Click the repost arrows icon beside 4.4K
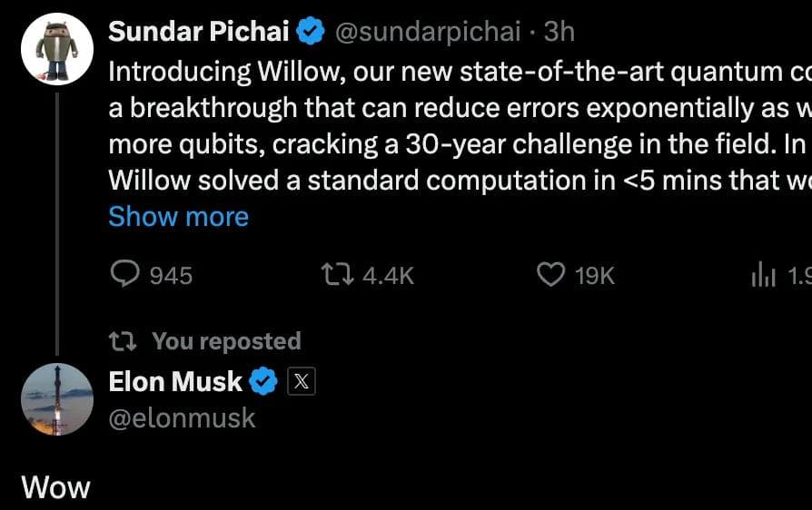Image resolution: width=812 pixels, height=510 pixels. click(x=336, y=274)
